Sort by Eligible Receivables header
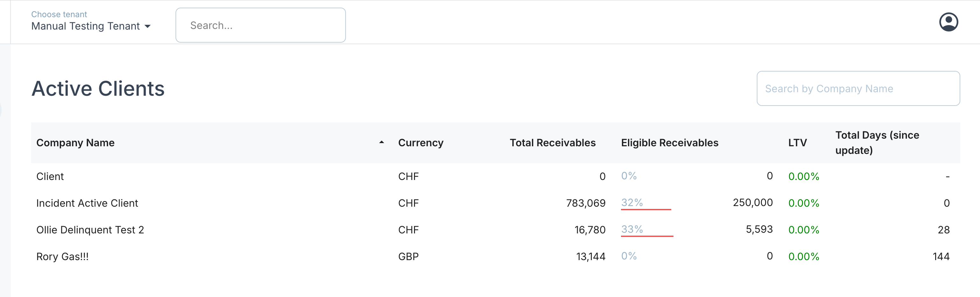 pos(669,142)
